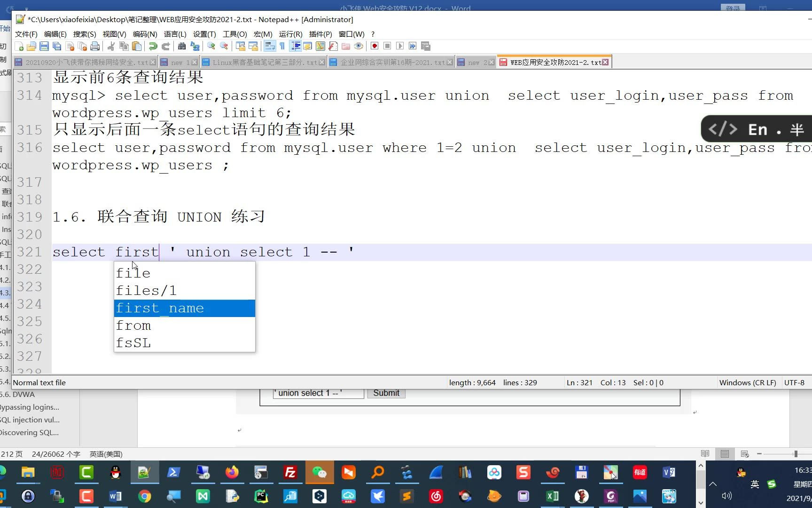The width and height of the screenshot is (812, 508).
Task: Expand hidden icons arrow in system tray
Action: (713, 484)
